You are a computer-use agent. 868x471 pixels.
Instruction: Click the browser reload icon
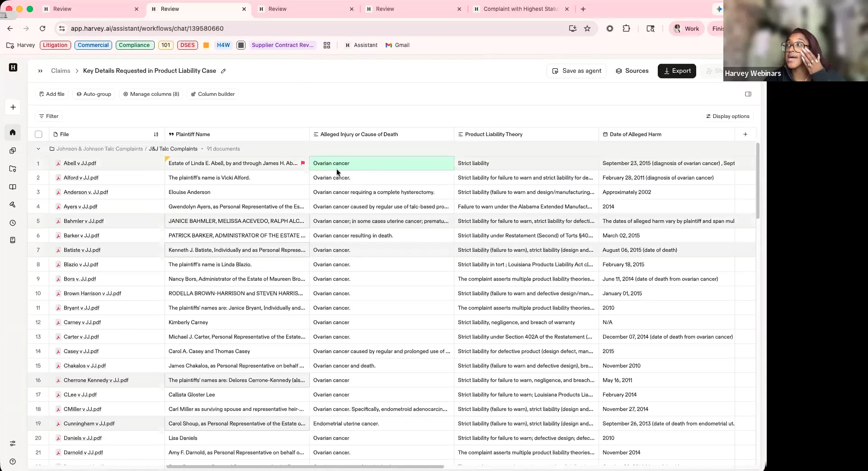(42, 28)
